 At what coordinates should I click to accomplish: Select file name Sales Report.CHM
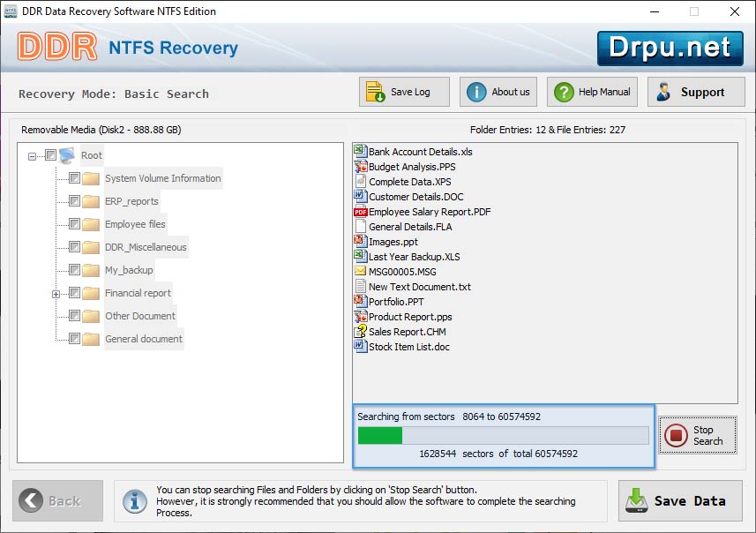click(x=408, y=332)
